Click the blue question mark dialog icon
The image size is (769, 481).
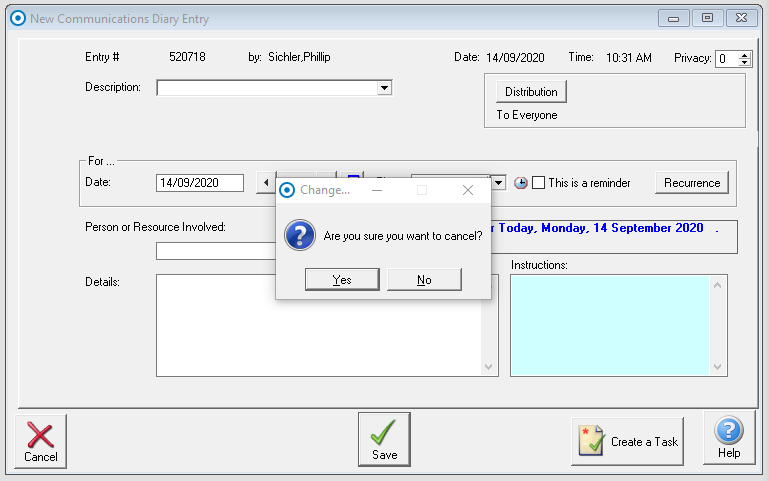(x=300, y=236)
